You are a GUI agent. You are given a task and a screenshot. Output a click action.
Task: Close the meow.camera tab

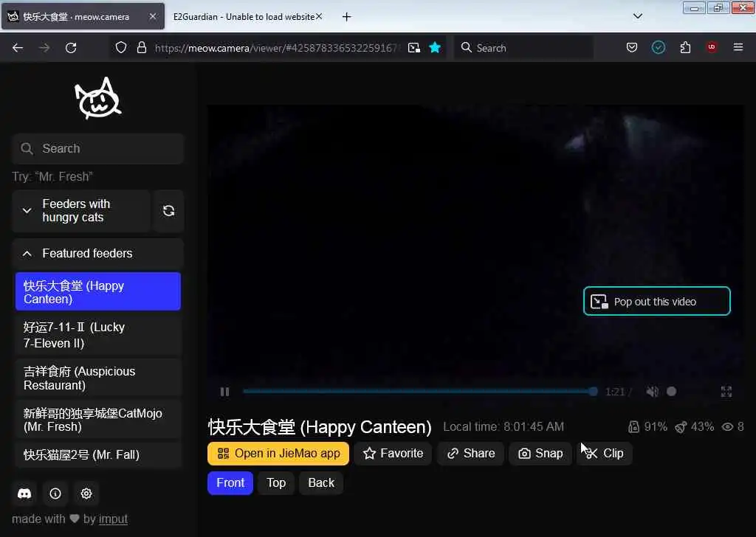pos(152,16)
